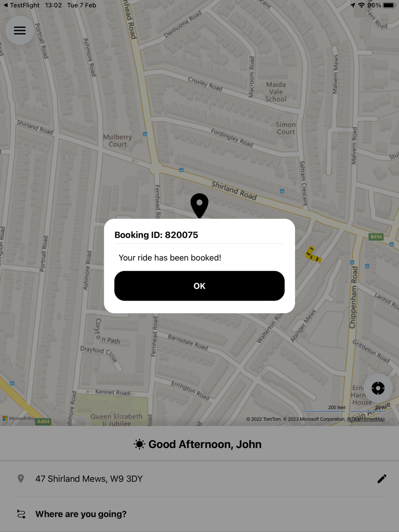Image resolution: width=399 pixels, height=532 pixels.
Task: Tap the Where are you going field
Action: (199, 514)
